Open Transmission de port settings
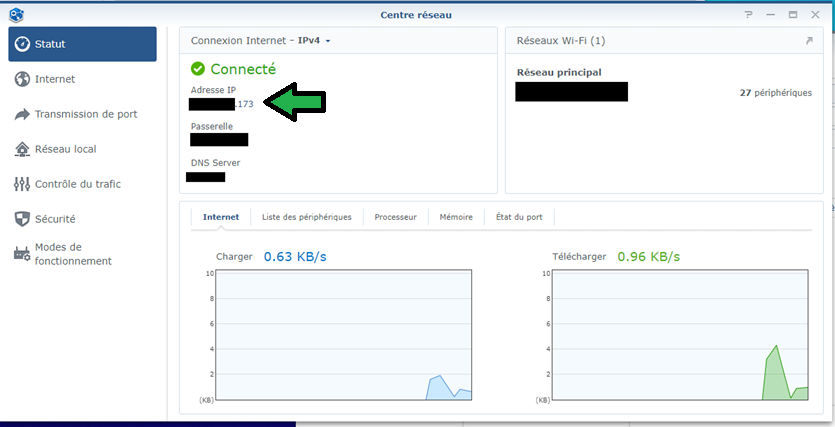This screenshot has height=427, width=835. (x=83, y=114)
